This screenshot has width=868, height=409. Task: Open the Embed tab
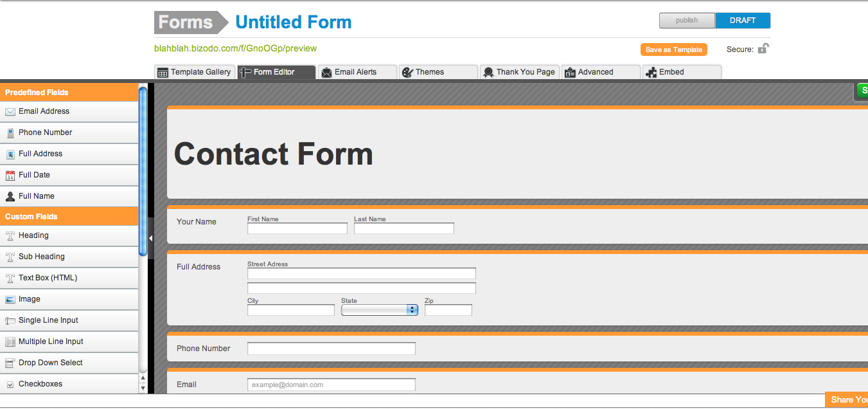682,72
